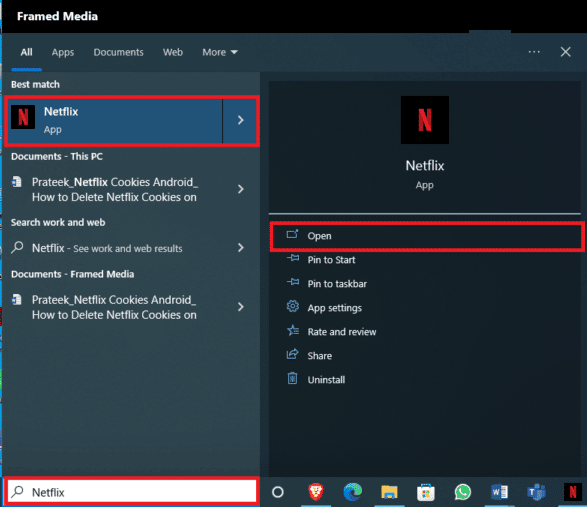Expand Netflix best match arrow
Screen dimensions: 587x509
point(241,120)
